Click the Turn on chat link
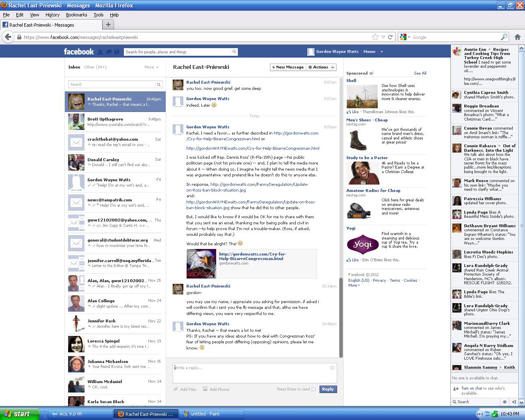This screenshot has height=420, width=525. 471,388
